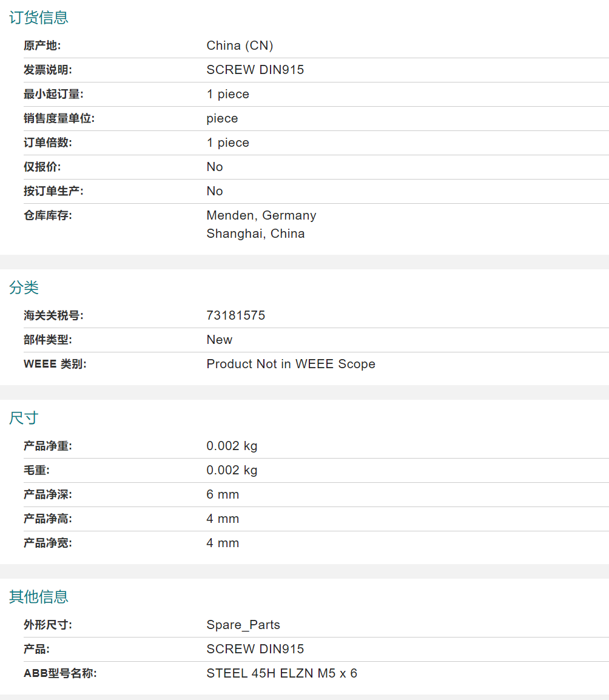Select the Spare_Parts value
This screenshot has height=700, width=609.
point(243,625)
